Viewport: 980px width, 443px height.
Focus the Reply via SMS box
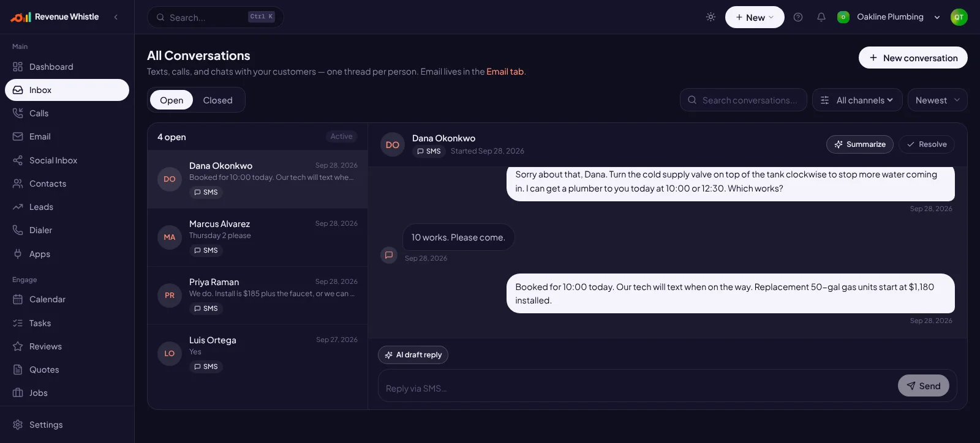coord(637,388)
